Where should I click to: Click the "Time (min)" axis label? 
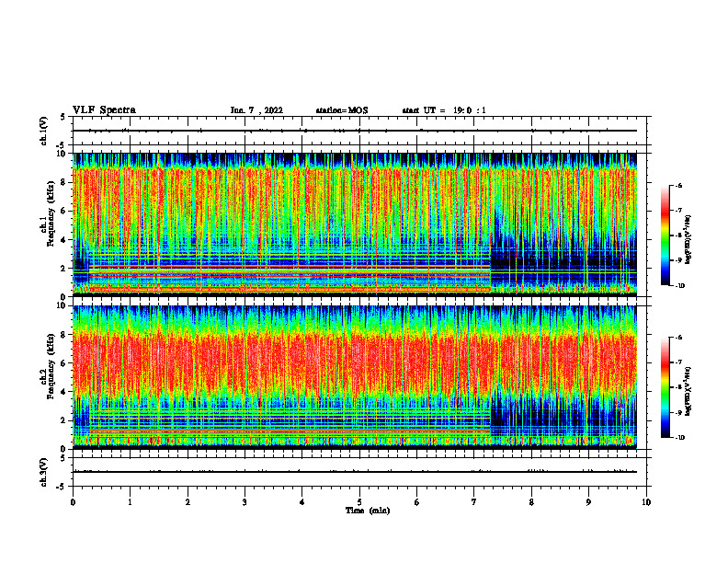coord(368,511)
